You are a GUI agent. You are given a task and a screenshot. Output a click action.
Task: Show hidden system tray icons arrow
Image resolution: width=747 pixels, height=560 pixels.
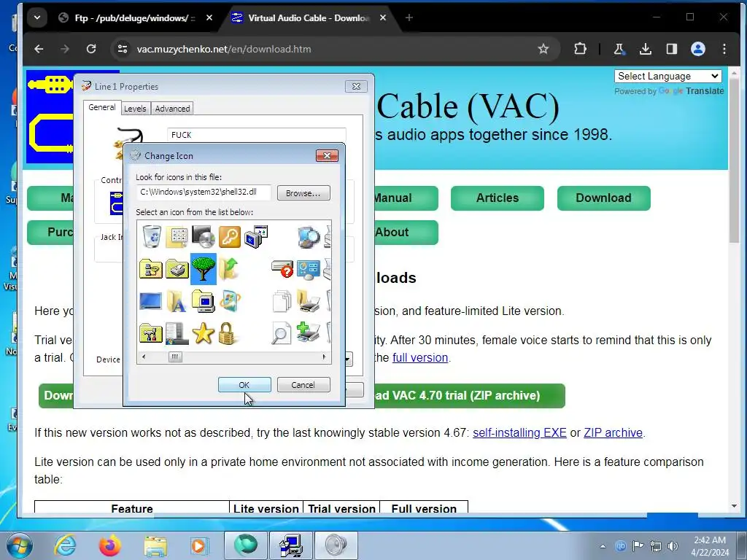coord(603,546)
